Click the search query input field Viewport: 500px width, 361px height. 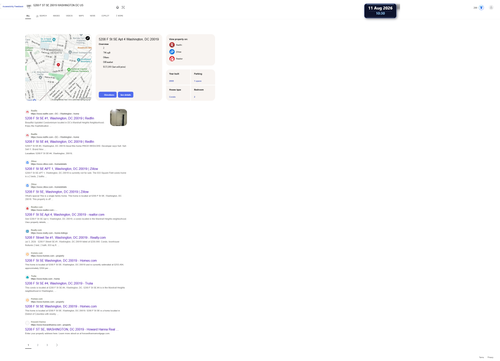pyautogui.click(x=73, y=5)
